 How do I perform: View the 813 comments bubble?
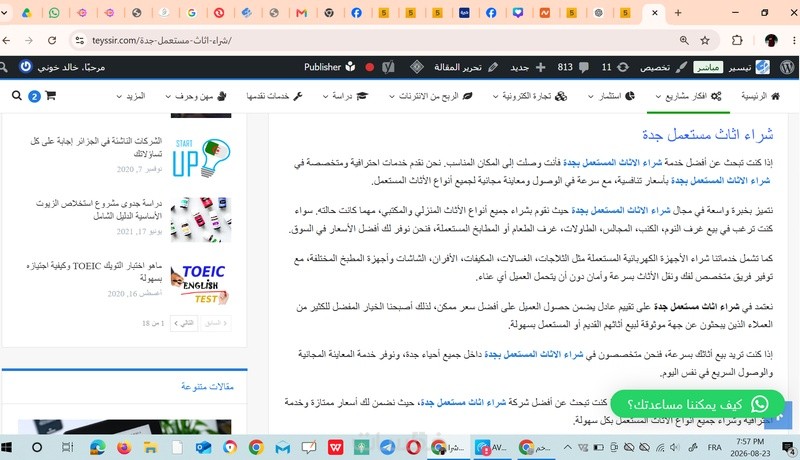pos(573,67)
